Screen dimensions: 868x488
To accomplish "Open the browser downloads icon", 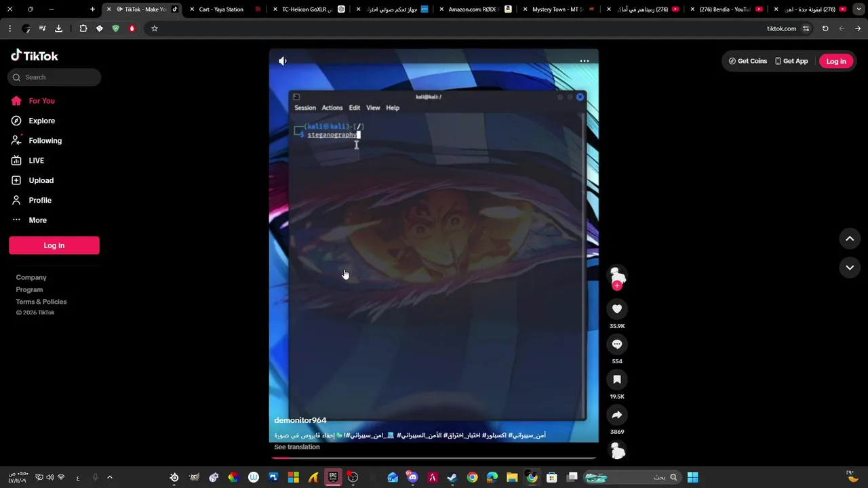I will click(x=58, y=28).
